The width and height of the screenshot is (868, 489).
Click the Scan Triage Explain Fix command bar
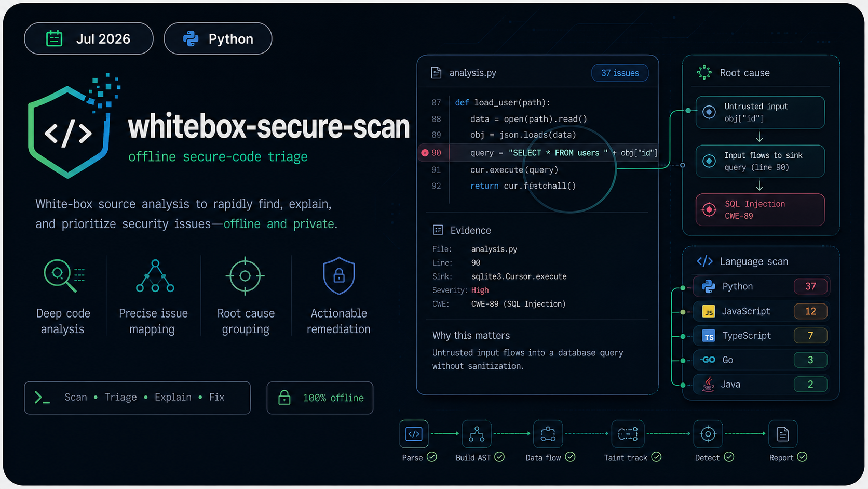[x=138, y=398]
